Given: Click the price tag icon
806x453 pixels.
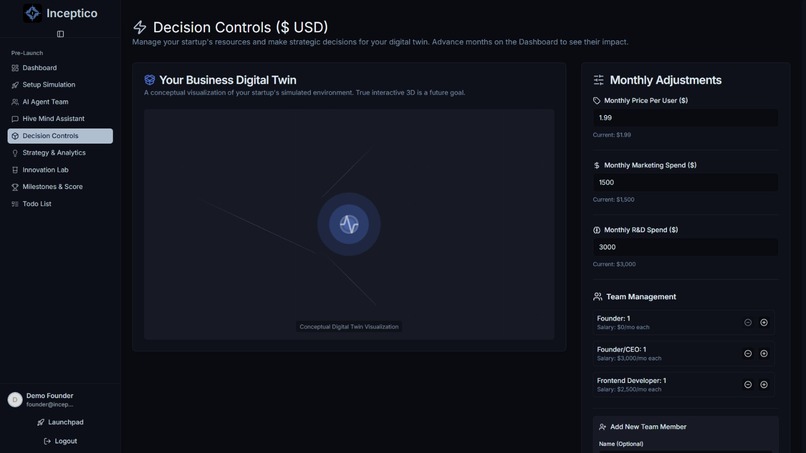Looking at the screenshot, I should coord(597,101).
